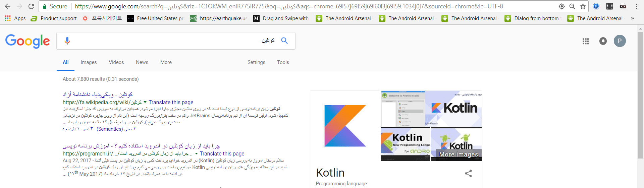This screenshot has height=188, width=644.
Task: Switch to the Videos tab
Action: 116,62
